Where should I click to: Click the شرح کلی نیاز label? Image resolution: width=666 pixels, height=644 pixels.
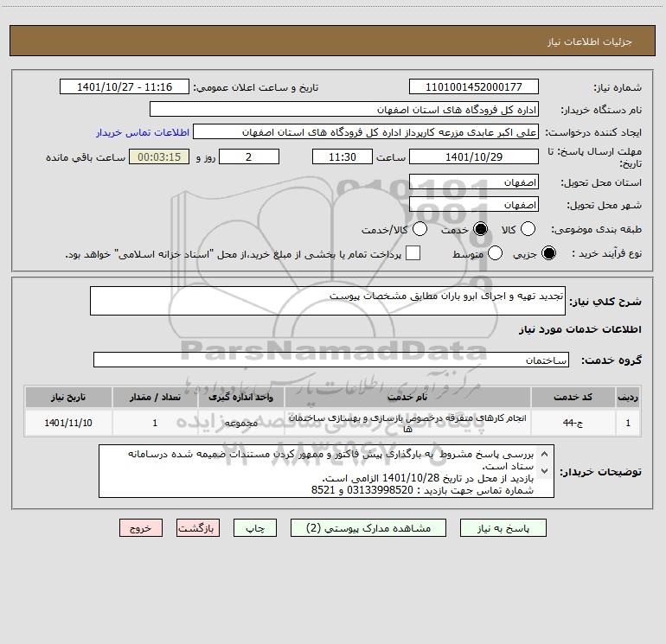605,302
